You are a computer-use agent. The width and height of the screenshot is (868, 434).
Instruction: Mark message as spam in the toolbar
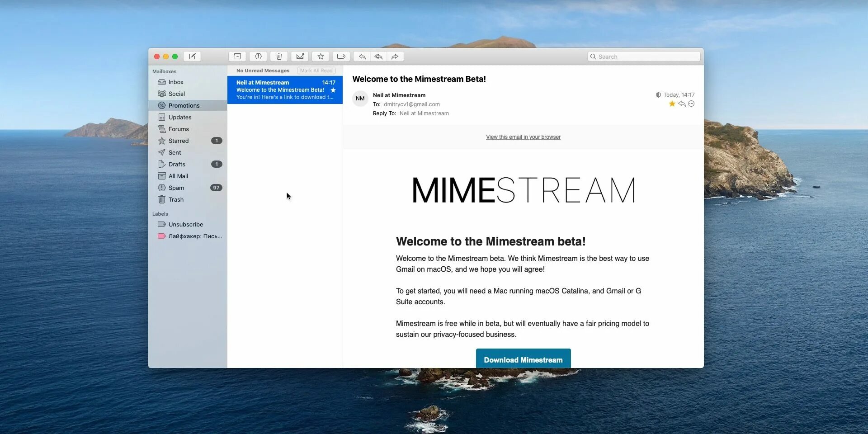(x=258, y=57)
